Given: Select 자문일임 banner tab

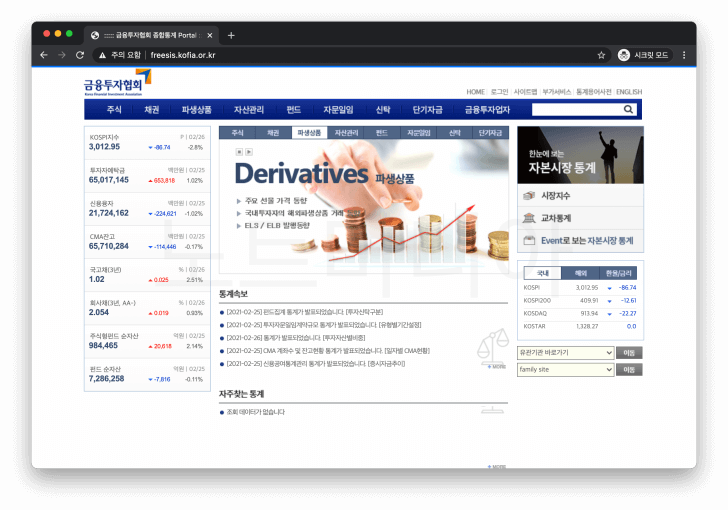Looking at the screenshot, I should coord(418,133).
